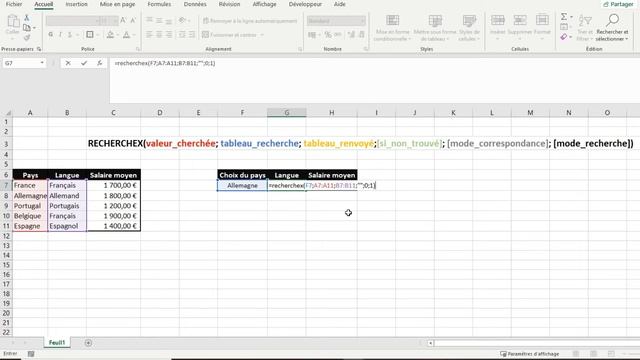Click inside the formula bar text
This screenshot has width=640, height=360.
[x=165, y=63]
